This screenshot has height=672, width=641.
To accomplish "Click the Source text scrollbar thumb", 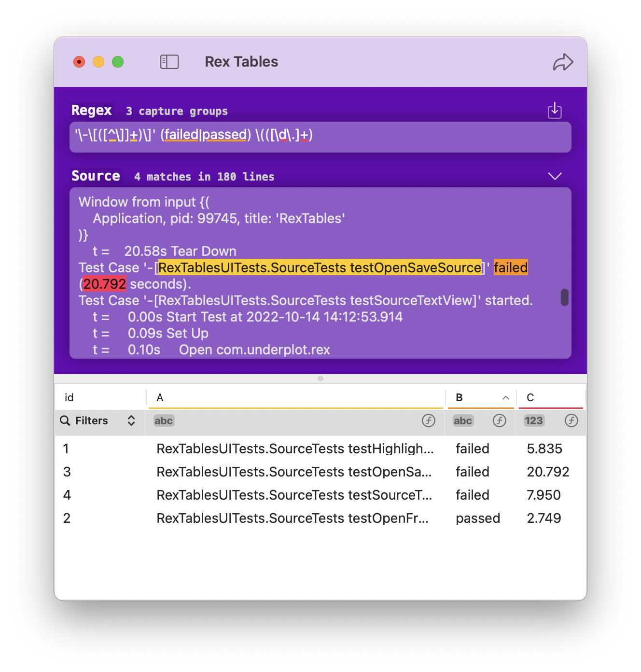I will point(564,297).
